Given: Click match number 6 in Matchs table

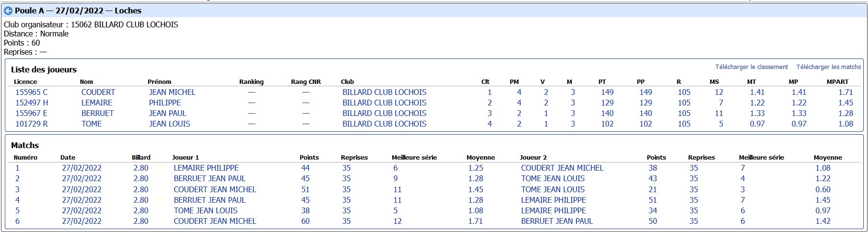Looking at the screenshot, I should click(x=17, y=221).
